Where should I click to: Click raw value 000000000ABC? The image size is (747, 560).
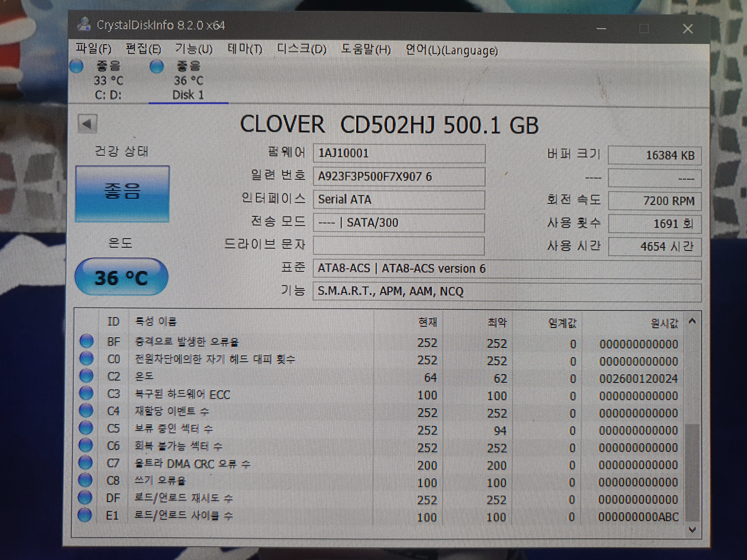point(638,517)
